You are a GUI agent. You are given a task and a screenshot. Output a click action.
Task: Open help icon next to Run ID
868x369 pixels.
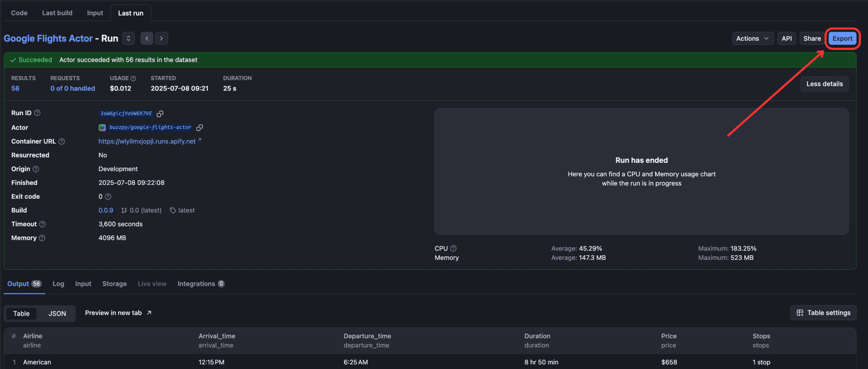37,113
